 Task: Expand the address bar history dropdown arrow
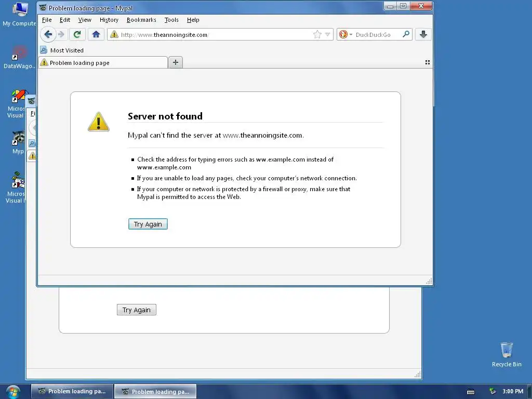(327, 34)
